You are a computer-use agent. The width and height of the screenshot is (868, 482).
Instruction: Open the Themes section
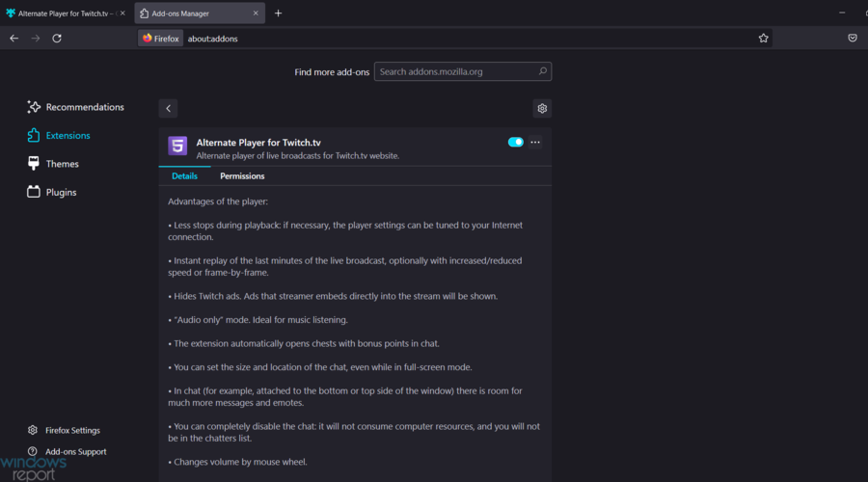[53, 164]
